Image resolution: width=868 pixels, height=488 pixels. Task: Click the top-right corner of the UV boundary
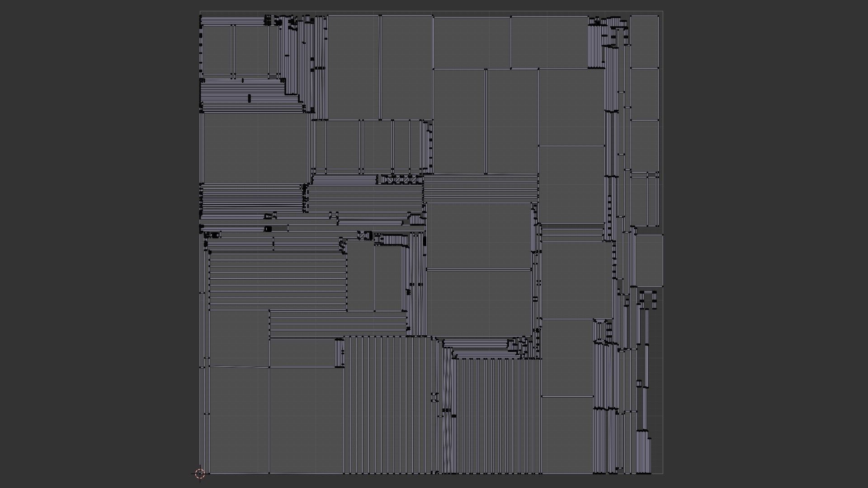pyautogui.click(x=663, y=11)
